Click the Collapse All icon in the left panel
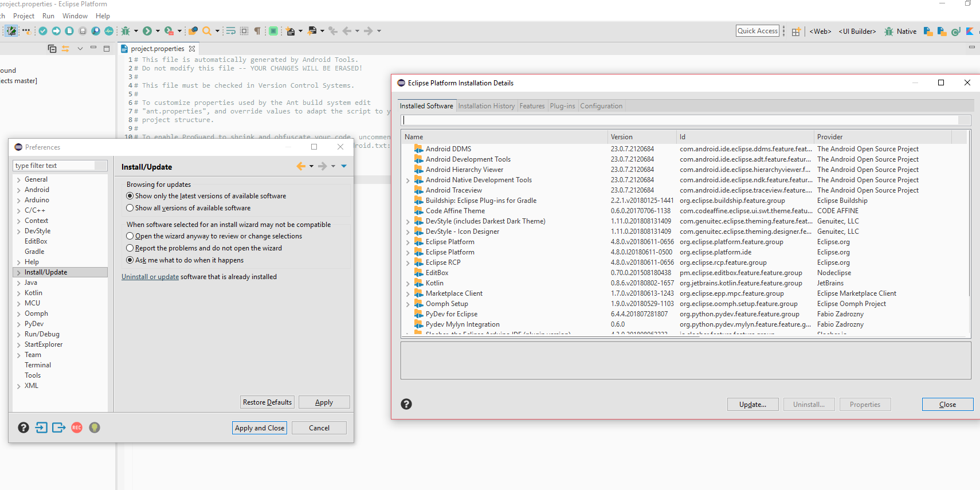 [x=52, y=49]
